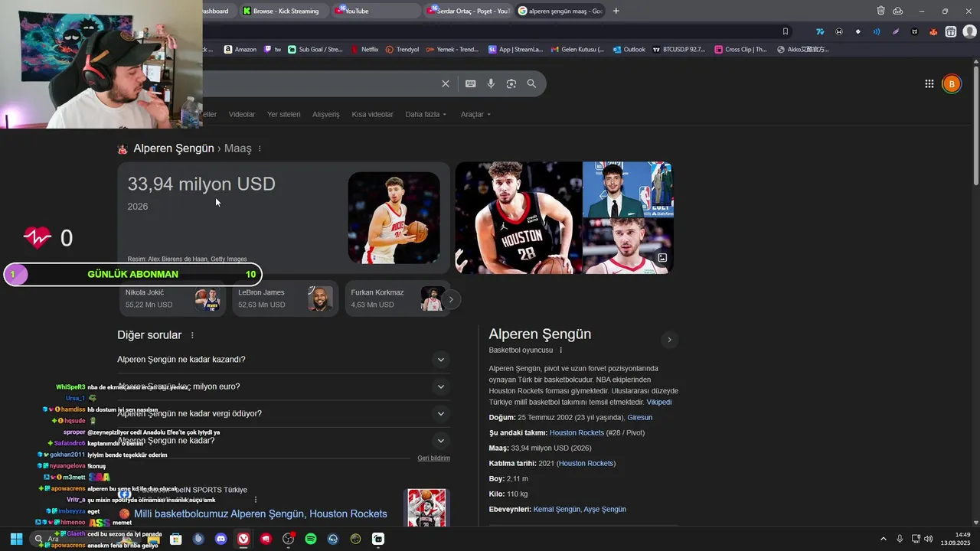Screen dimensions: 980x551
Task: Show hidden system tray icons chevron
Action: point(883,539)
